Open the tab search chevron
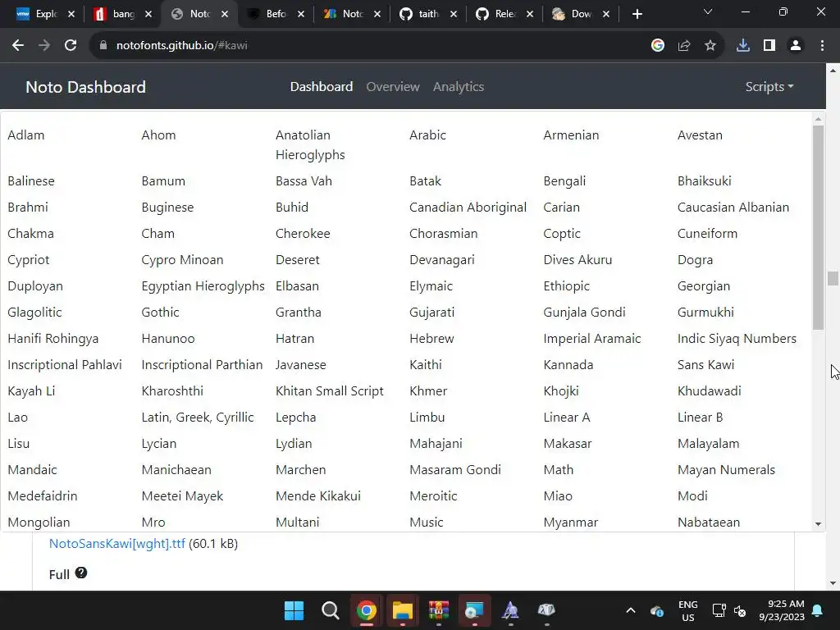This screenshot has width=840, height=630. click(708, 11)
